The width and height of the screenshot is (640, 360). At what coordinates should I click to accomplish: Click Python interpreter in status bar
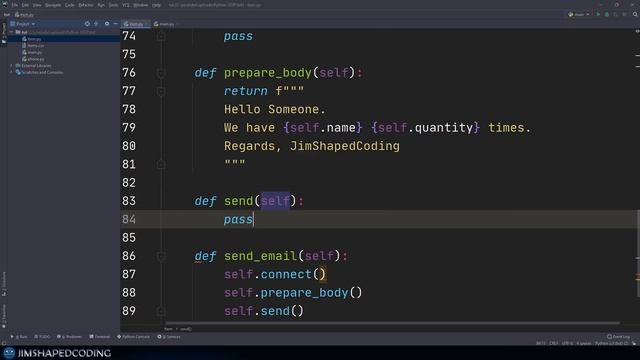(x=611, y=344)
